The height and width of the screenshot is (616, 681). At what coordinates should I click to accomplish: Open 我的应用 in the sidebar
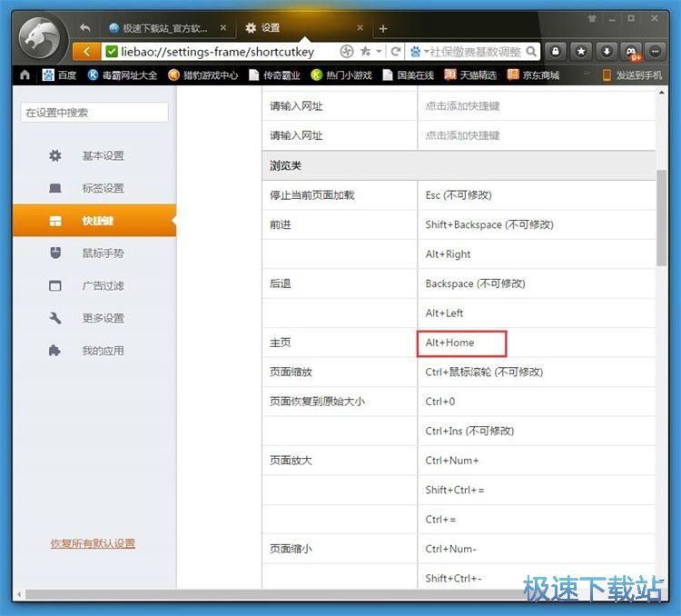click(x=94, y=351)
